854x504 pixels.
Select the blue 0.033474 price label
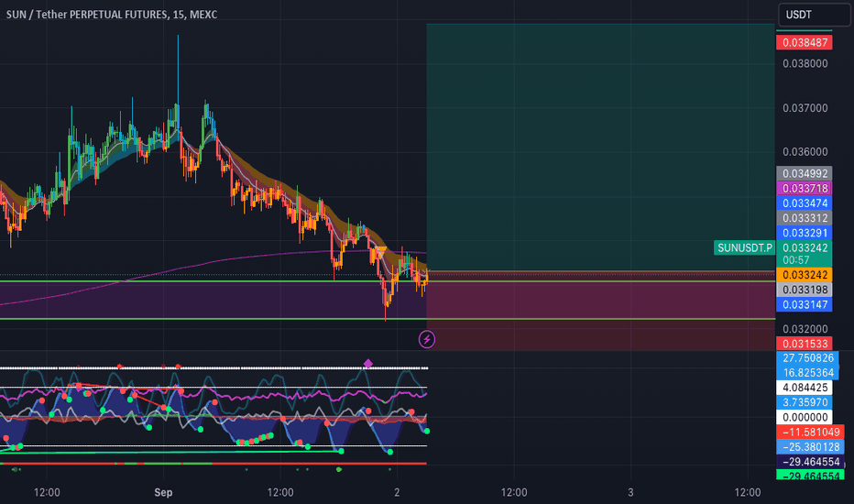coord(805,203)
